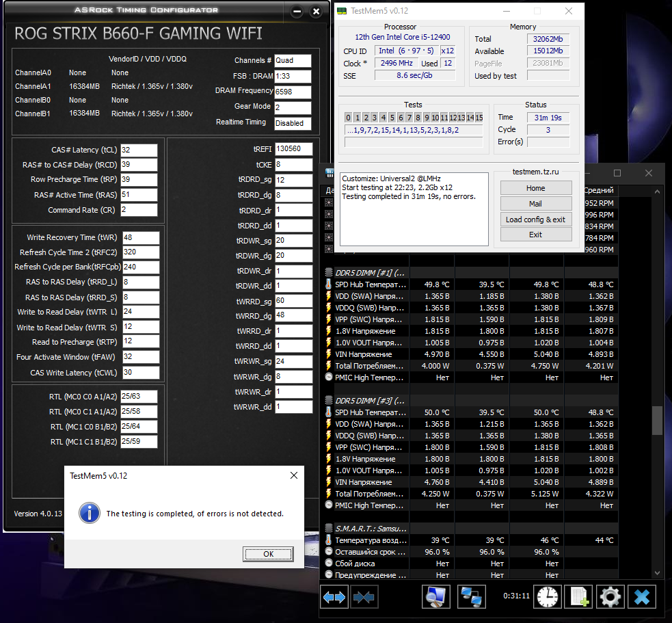Viewport: 672px width, 623px height.
Task: Click '12th Gen Intel Core i5-12400' text
Action: 403,37
